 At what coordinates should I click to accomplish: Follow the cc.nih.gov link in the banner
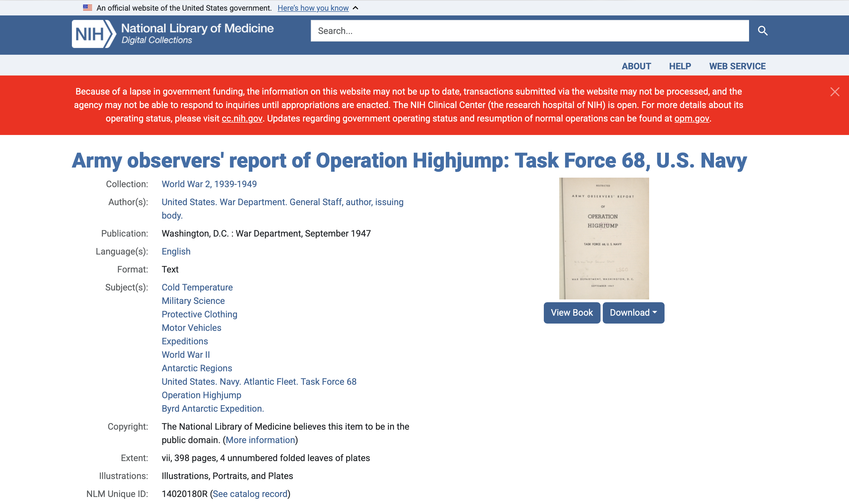pyautogui.click(x=242, y=118)
